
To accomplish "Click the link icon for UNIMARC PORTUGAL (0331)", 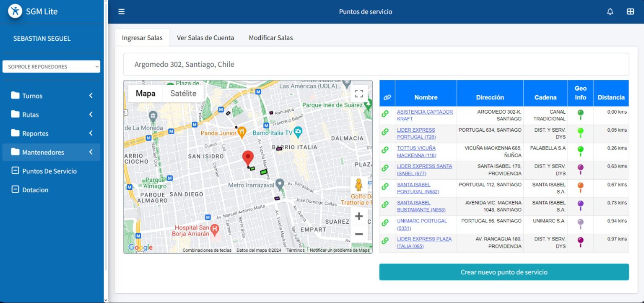I will 385,222.
